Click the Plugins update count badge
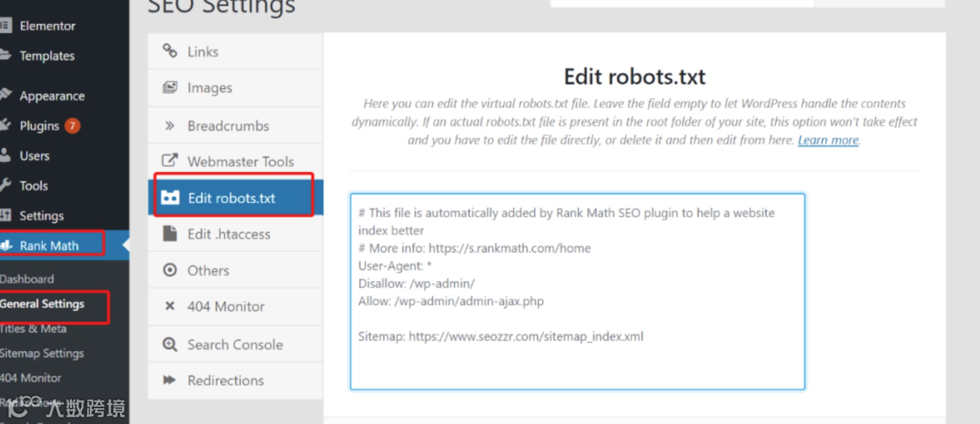 pos(73,126)
